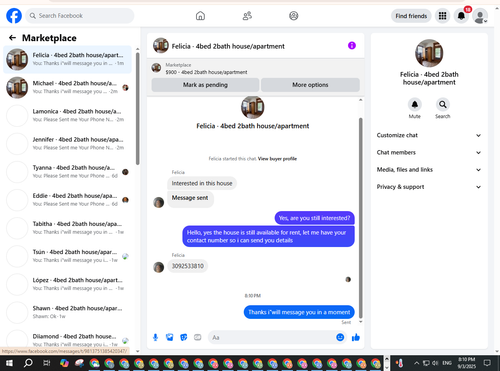The height and width of the screenshot is (371, 500).
Task: Choose a sticker icon in composer
Action: (184, 337)
